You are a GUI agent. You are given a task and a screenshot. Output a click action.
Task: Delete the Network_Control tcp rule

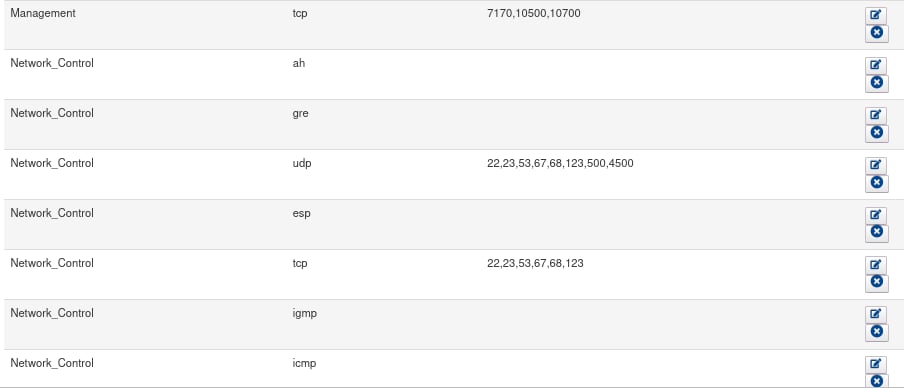coord(876,283)
